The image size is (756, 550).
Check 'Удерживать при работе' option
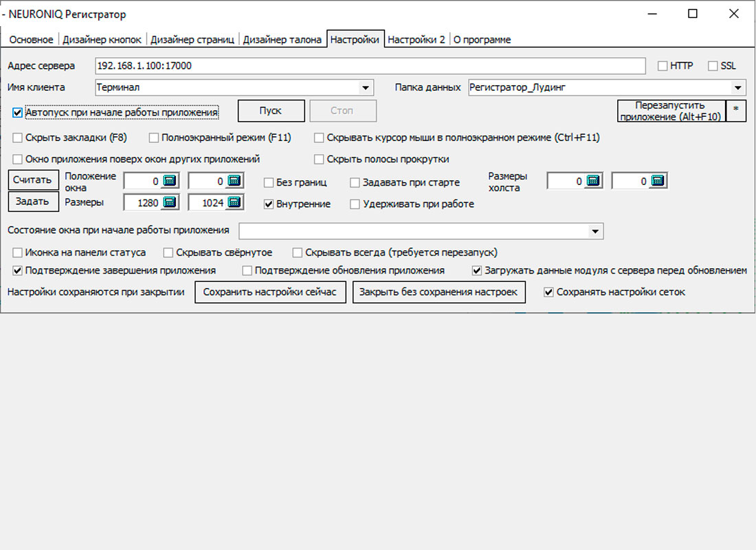(x=355, y=205)
